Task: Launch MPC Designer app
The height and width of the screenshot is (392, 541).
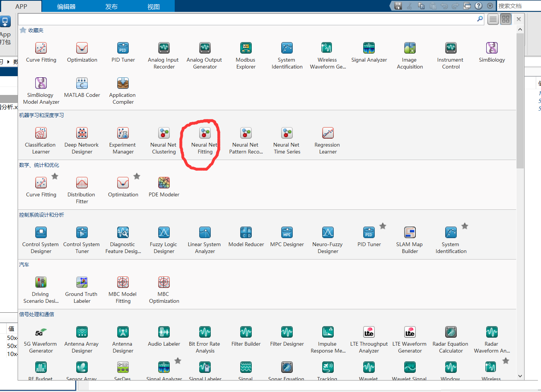Action: 287,237
